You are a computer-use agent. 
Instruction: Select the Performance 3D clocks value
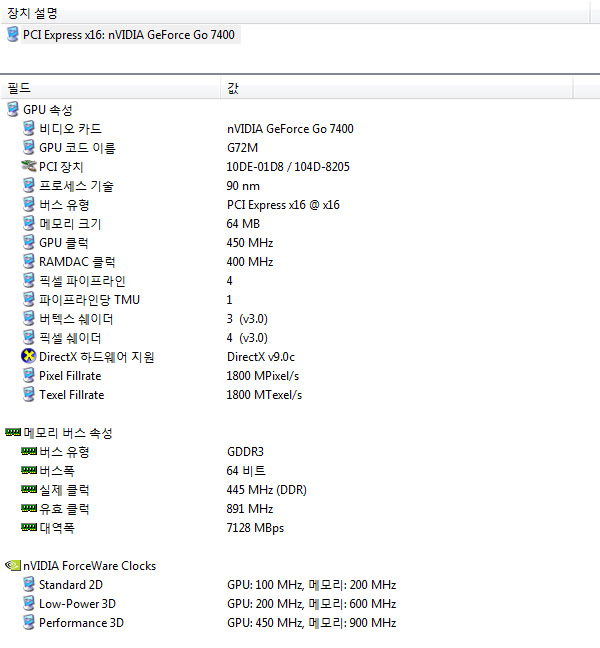point(311,623)
